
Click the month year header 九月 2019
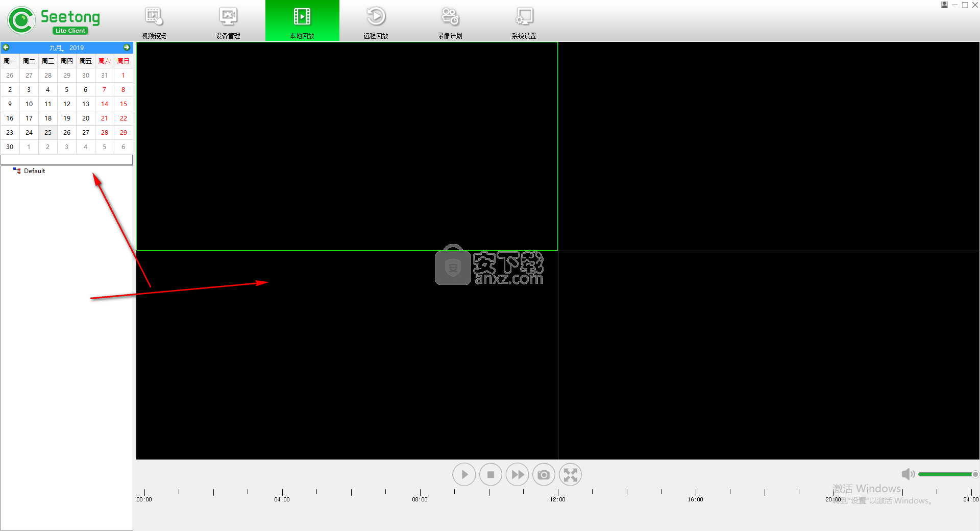(x=66, y=47)
